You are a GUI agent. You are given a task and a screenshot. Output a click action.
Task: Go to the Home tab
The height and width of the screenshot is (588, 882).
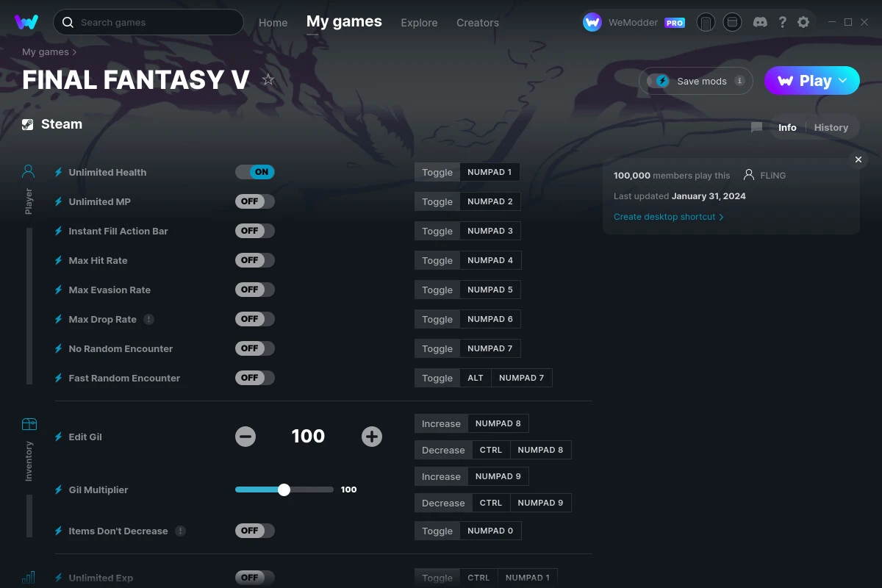coord(273,23)
